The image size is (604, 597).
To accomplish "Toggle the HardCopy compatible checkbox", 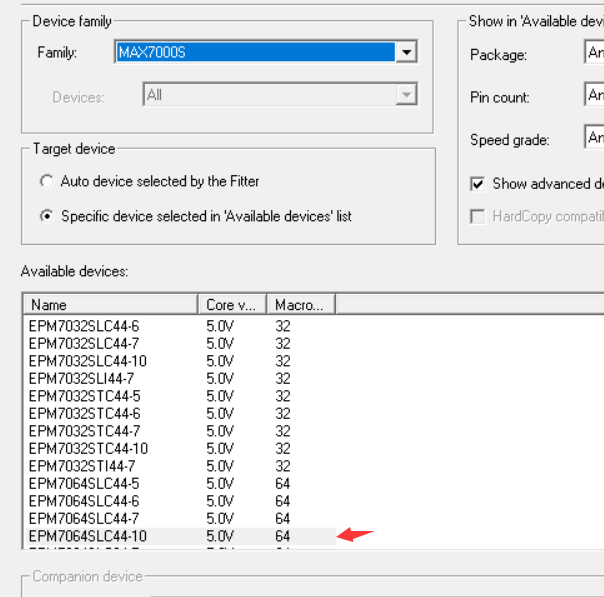I will pos(477,216).
